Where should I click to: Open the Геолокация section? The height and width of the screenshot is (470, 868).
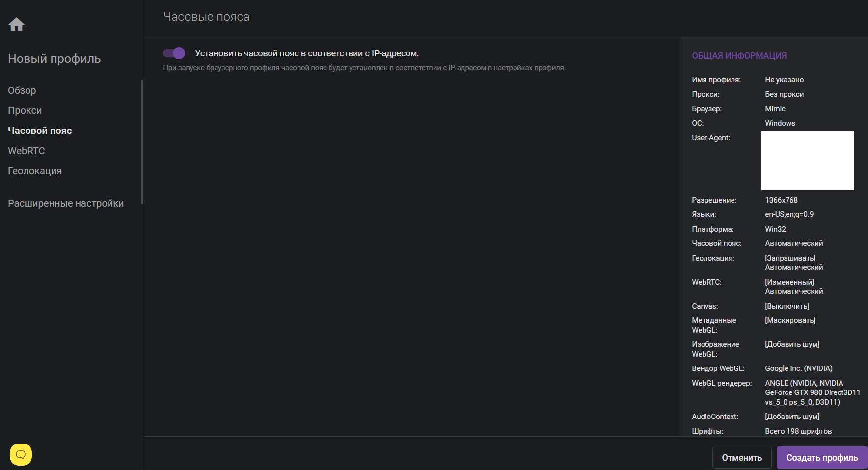coord(35,171)
